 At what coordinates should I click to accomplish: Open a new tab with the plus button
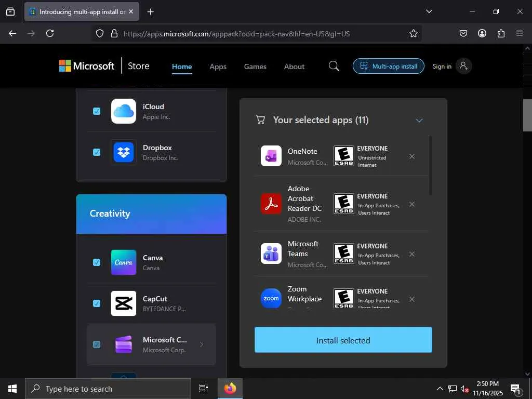point(150,12)
